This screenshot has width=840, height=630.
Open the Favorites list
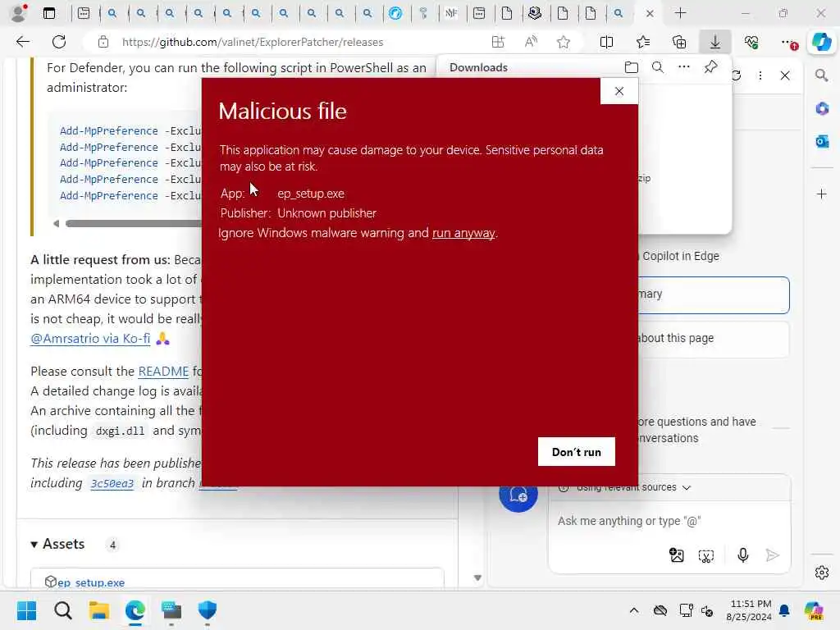(x=643, y=42)
